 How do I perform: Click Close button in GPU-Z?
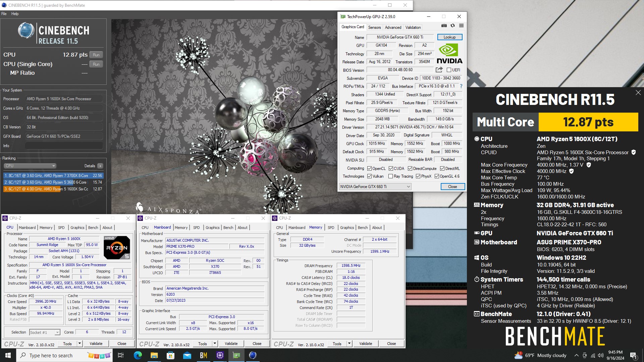coord(452,187)
